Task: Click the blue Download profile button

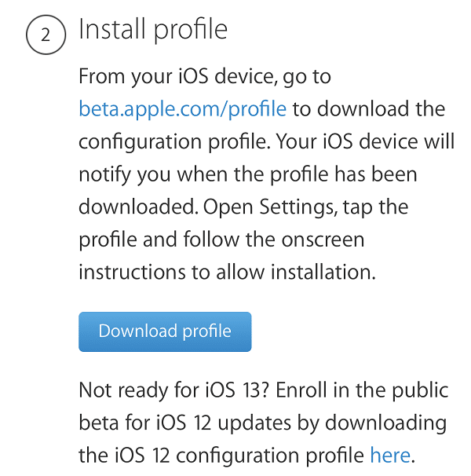Action: pyautogui.click(x=165, y=331)
